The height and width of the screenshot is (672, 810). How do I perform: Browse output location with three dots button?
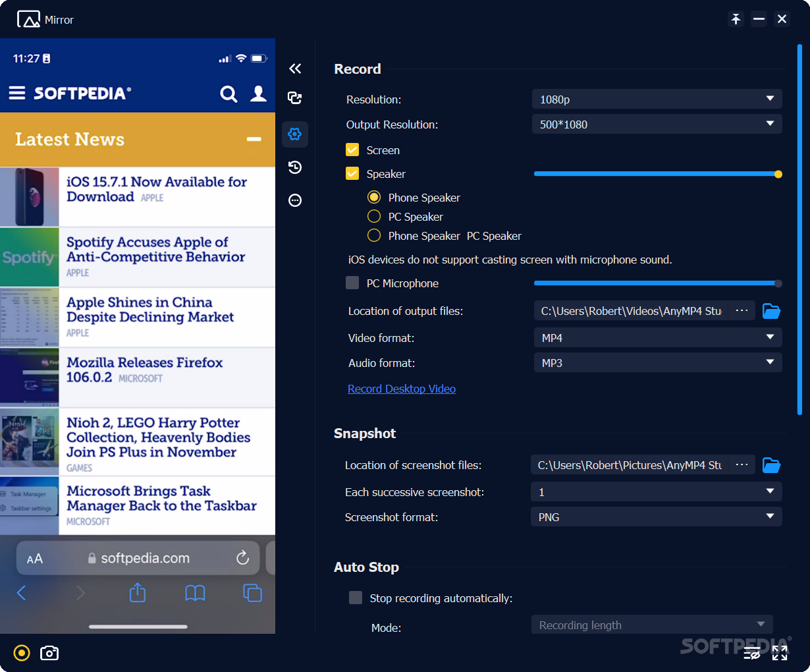(x=742, y=310)
